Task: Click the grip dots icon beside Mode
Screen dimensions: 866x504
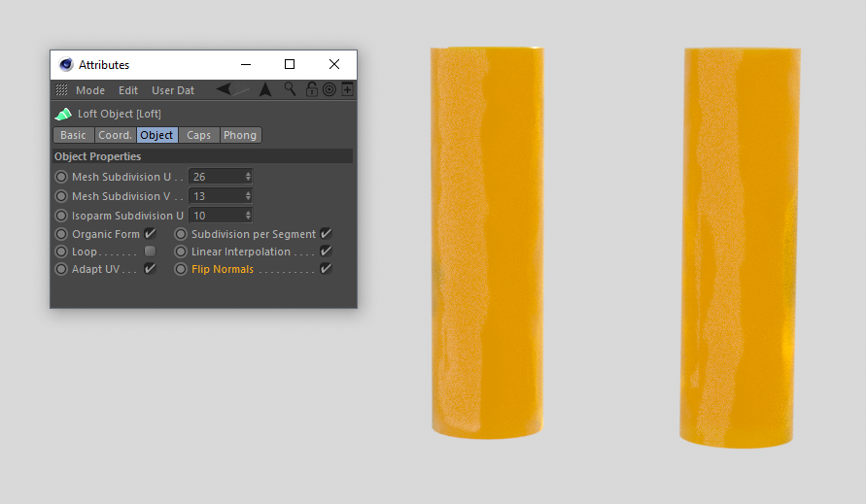Action: pyautogui.click(x=61, y=89)
